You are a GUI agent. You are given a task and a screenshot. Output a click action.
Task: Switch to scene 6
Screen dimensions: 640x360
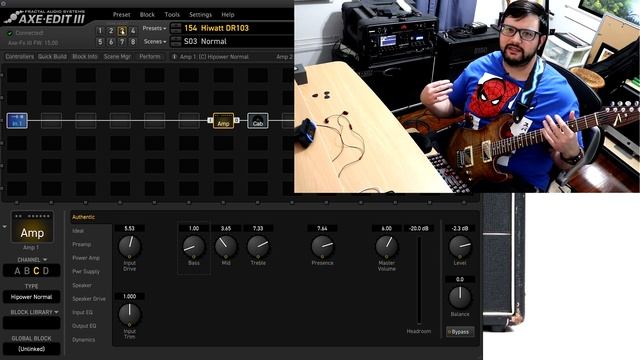[x=111, y=42]
